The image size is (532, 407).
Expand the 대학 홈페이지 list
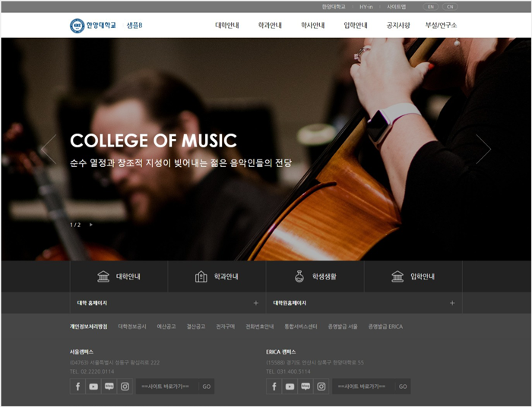(x=255, y=303)
